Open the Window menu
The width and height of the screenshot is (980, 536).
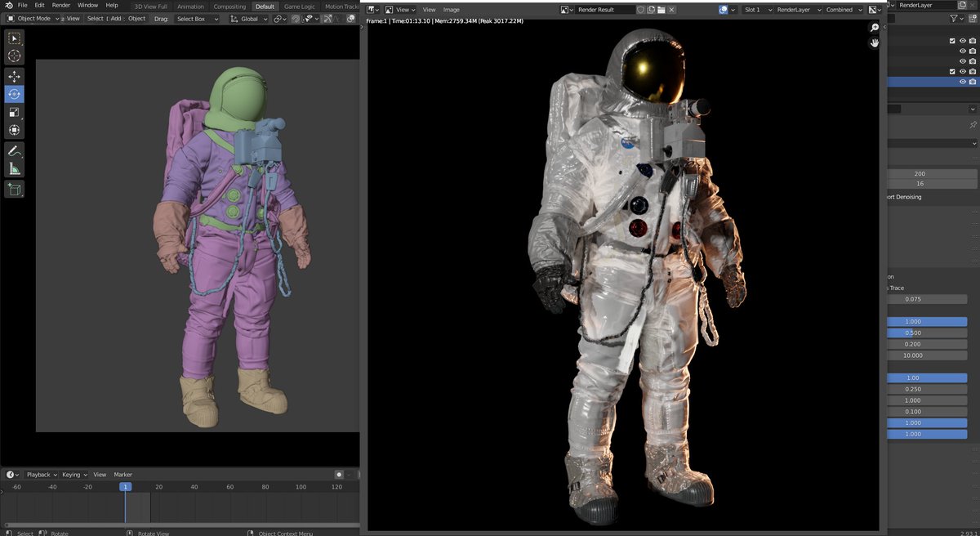(87, 5)
